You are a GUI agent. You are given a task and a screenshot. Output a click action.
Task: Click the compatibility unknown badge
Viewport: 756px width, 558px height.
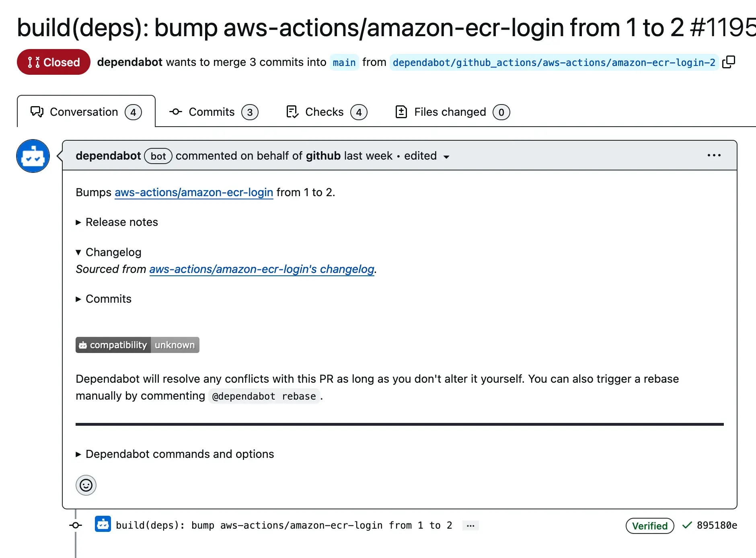pyautogui.click(x=137, y=345)
